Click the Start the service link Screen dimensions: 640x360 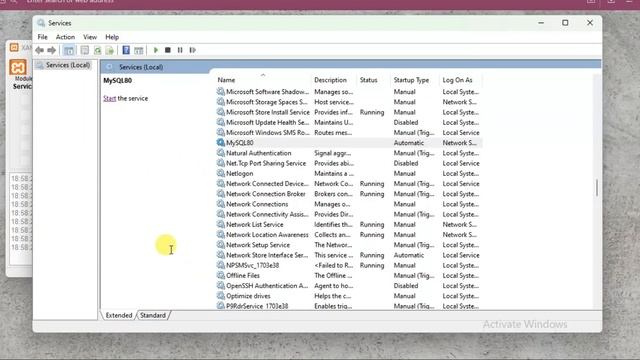tap(109, 98)
